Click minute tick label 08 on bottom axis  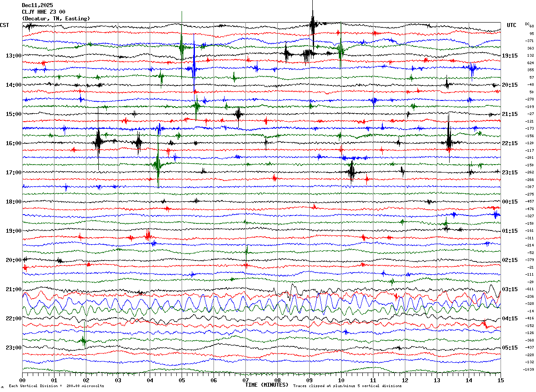pyautogui.click(x=277, y=380)
